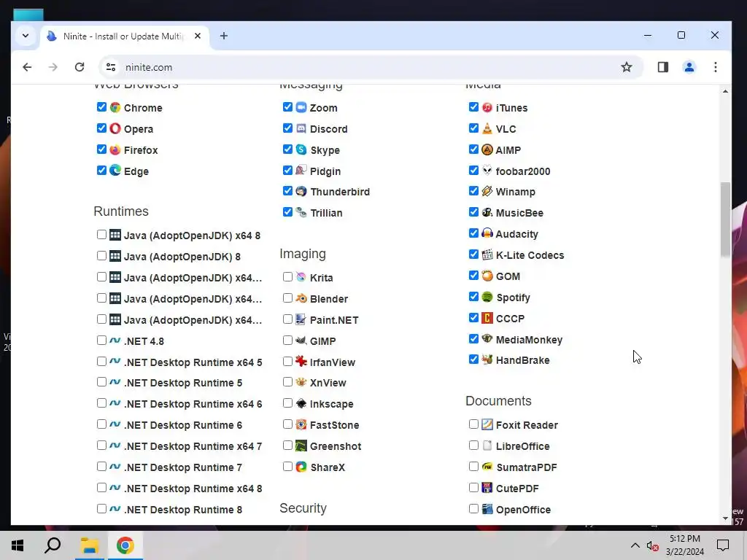Check the Greenshot checkbox
This screenshot has width=747, height=560.
coord(287,446)
